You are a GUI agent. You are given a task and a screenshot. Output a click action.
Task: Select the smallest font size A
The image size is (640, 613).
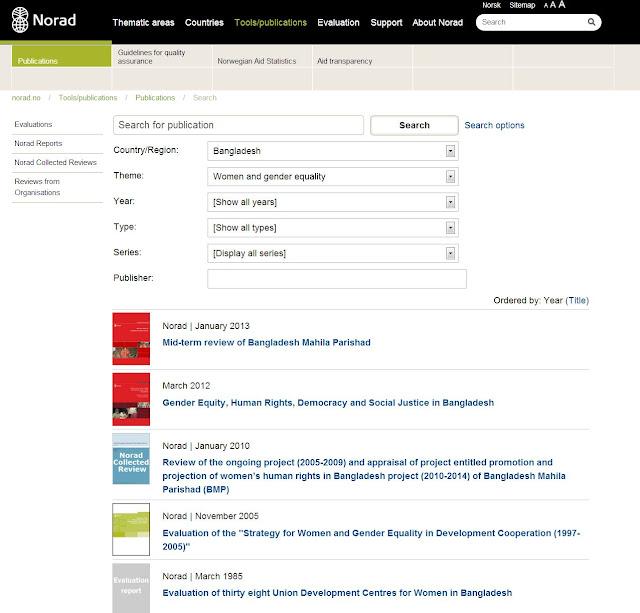click(x=546, y=6)
